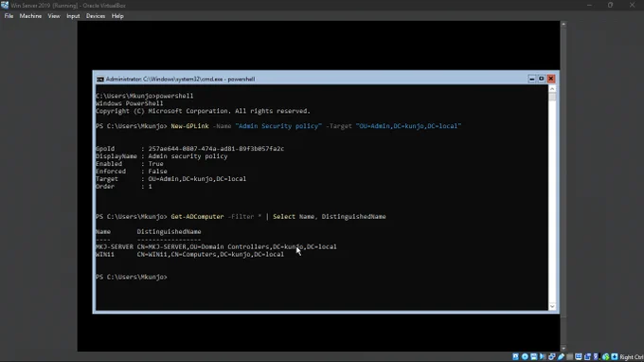The height and width of the screenshot is (362, 644).
Task: Click the audio speaker icon in VirtualBox status bar
Action: pyautogui.click(x=543, y=356)
